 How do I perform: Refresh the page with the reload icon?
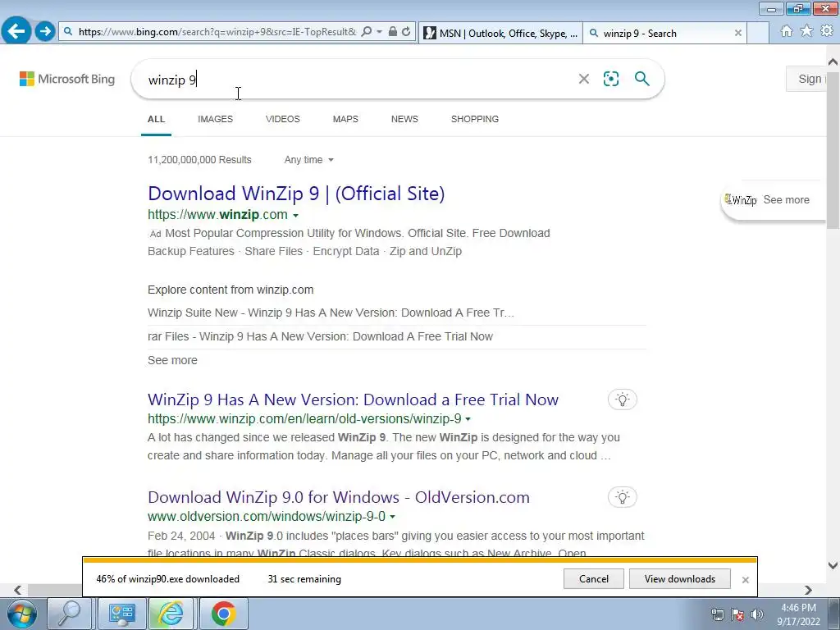[x=407, y=32]
